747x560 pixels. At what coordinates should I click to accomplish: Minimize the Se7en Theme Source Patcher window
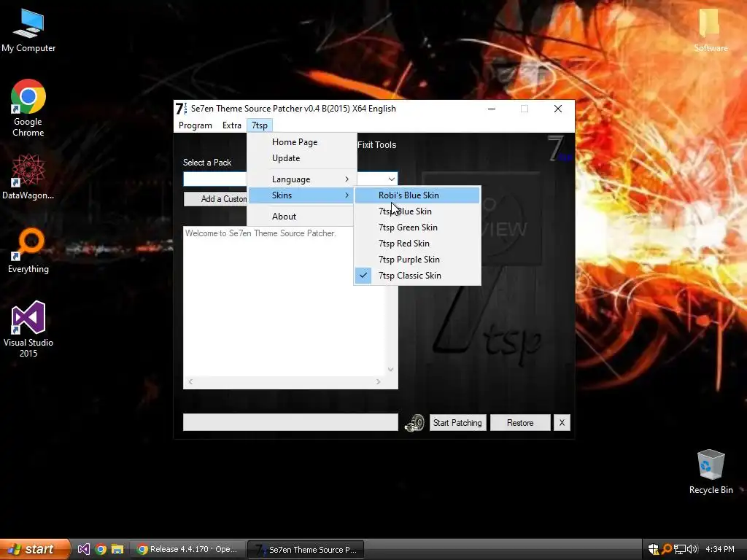pyautogui.click(x=492, y=109)
